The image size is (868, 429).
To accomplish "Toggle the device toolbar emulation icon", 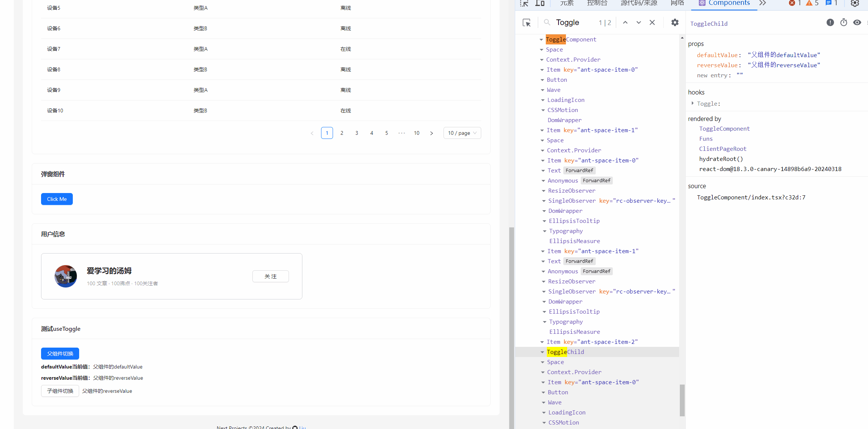I will [540, 4].
